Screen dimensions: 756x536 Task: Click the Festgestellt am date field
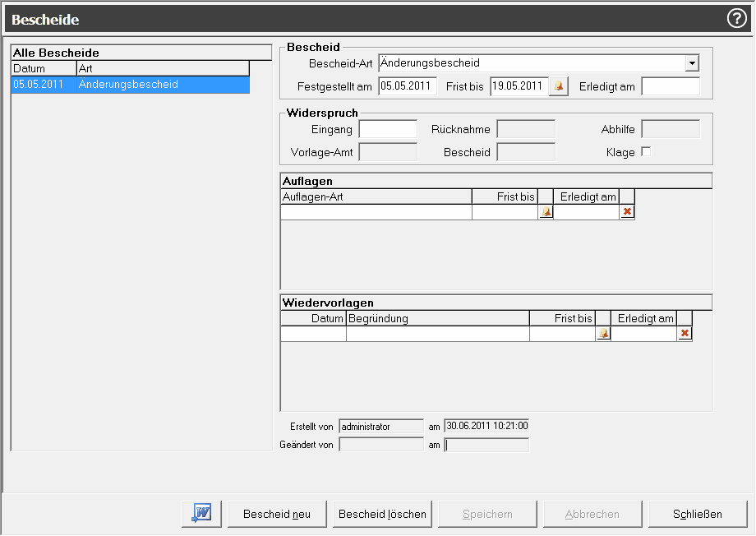(x=408, y=86)
